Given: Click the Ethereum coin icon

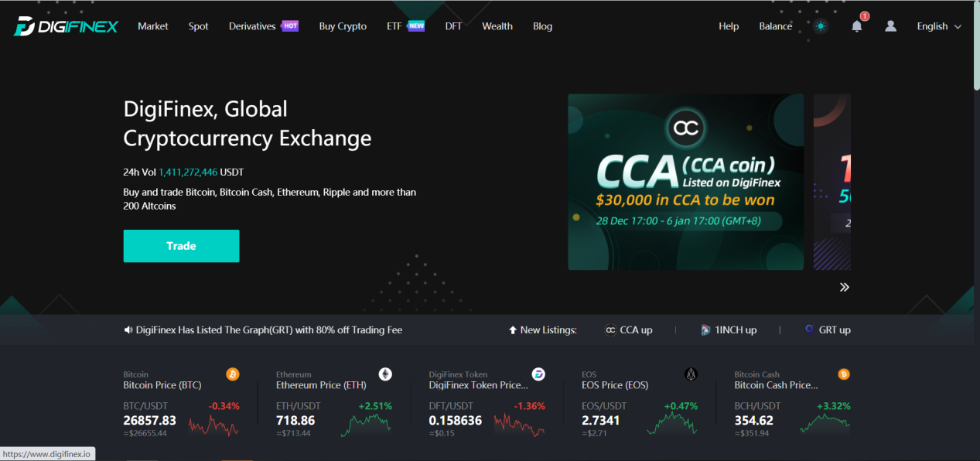Looking at the screenshot, I should click(385, 374).
